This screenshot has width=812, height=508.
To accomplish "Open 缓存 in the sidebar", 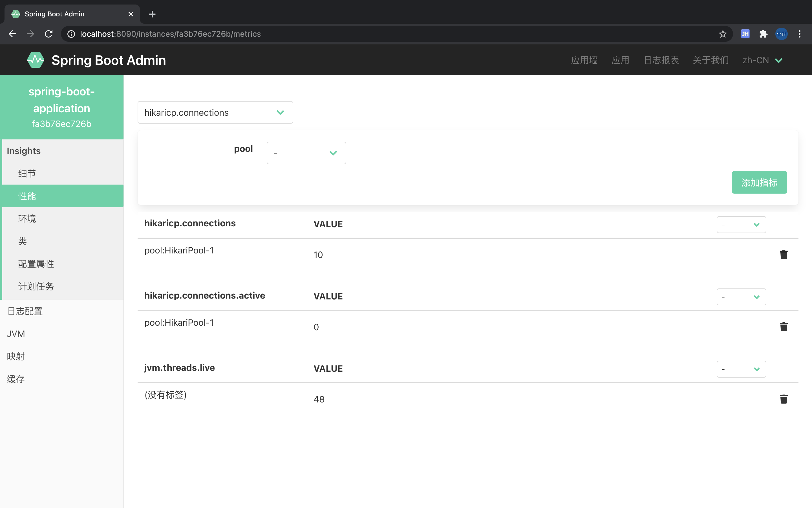I will click(x=62, y=379).
